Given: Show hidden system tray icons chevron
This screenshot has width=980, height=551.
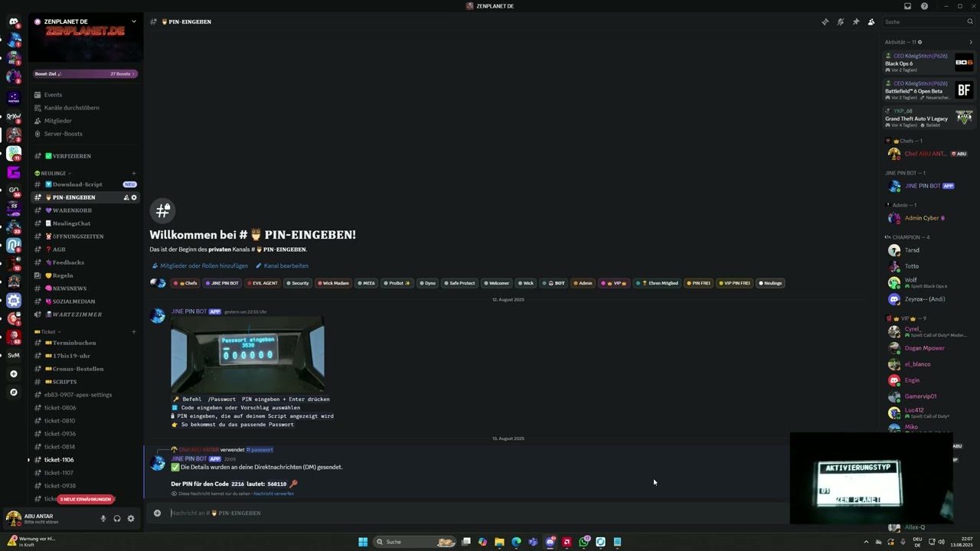Looking at the screenshot, I should point(867,542).
